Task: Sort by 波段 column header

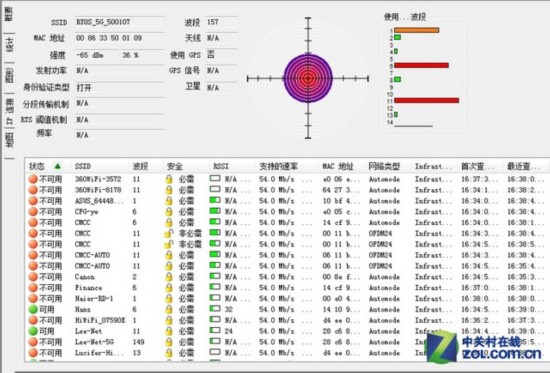Action: coord(140,166)
